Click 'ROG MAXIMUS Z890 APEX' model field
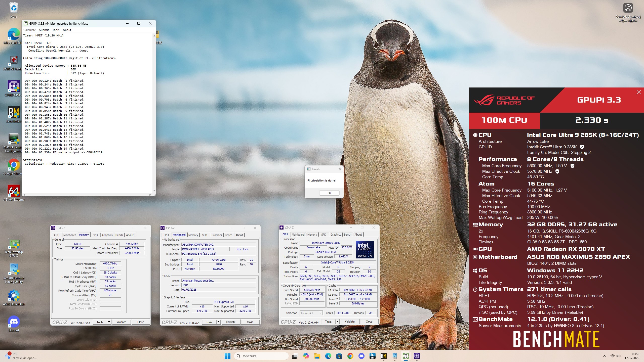 coord(205,249)
